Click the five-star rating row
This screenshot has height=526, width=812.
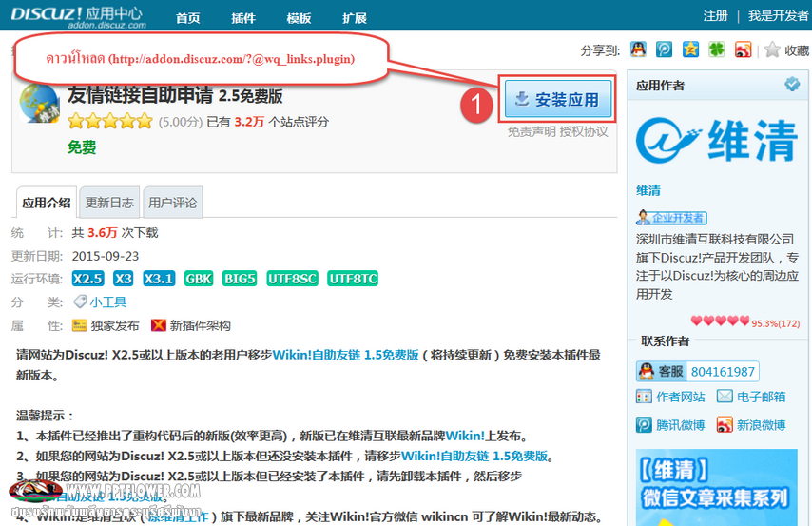click(110, 121)
